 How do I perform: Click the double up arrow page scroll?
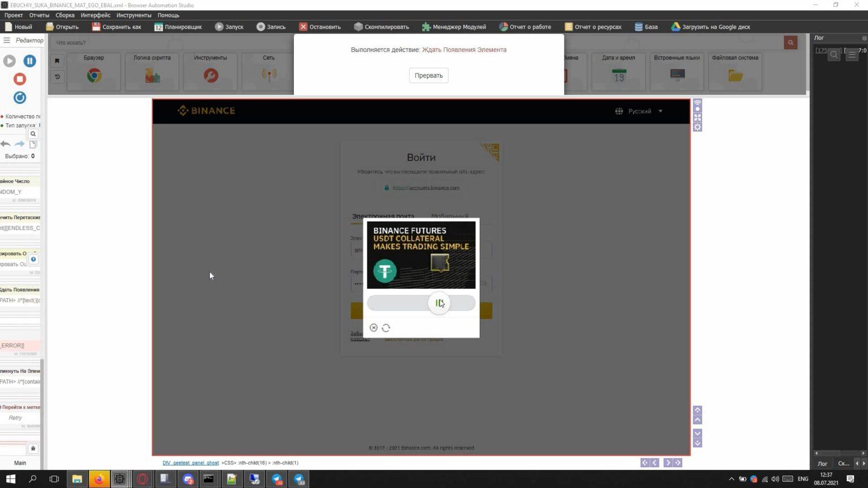pyautogui.click(x=697, y=410)
